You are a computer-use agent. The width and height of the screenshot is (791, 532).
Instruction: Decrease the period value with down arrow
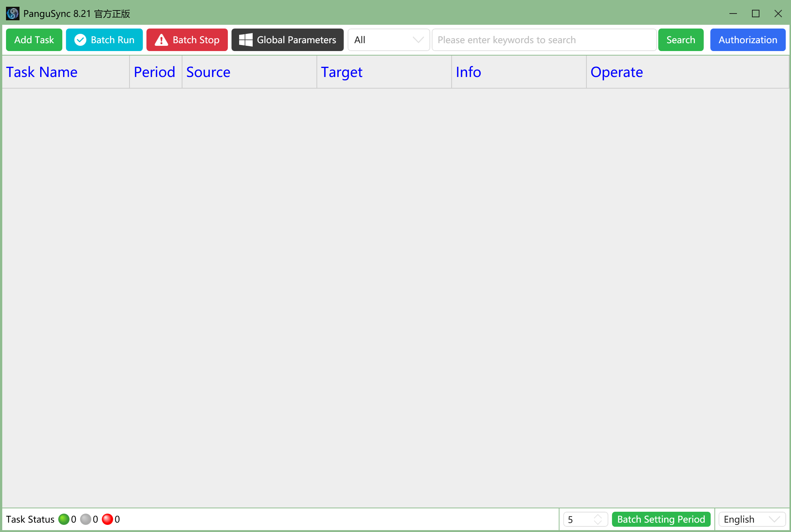tap(598, 522)
